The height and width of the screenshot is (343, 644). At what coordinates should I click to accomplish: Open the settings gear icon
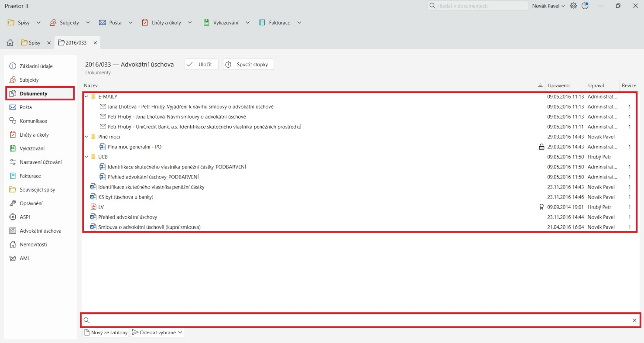coord(573,6)
